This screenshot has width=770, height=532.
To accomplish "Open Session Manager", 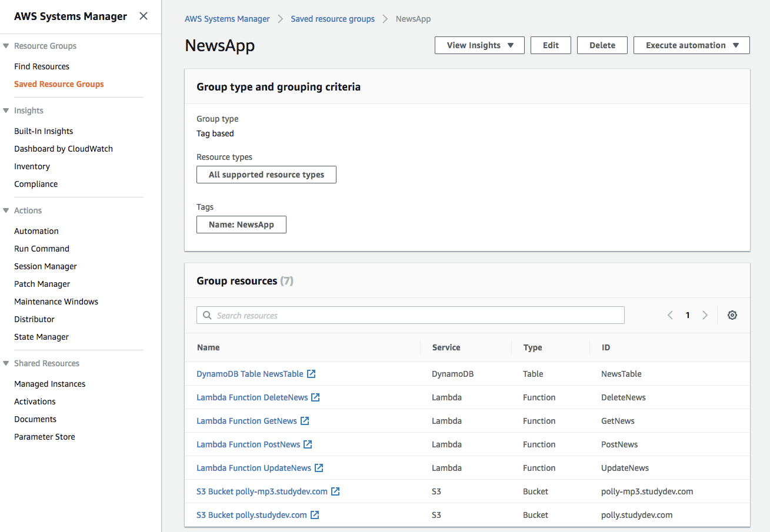I will click(x=45, y=266).
